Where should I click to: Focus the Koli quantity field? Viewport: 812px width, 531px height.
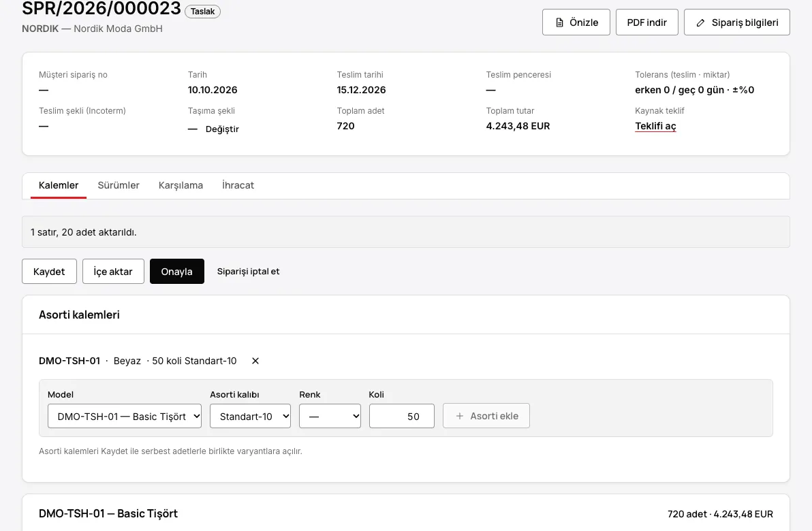(x=402, y=416)
